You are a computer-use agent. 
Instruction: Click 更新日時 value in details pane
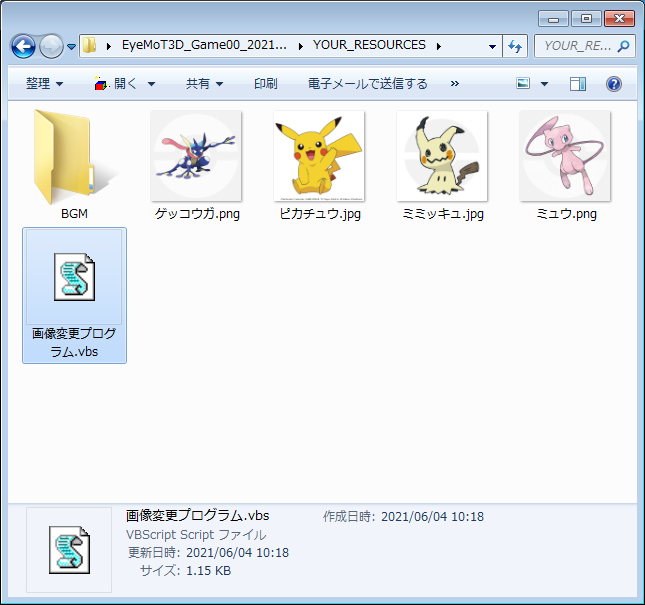point(237,552)
